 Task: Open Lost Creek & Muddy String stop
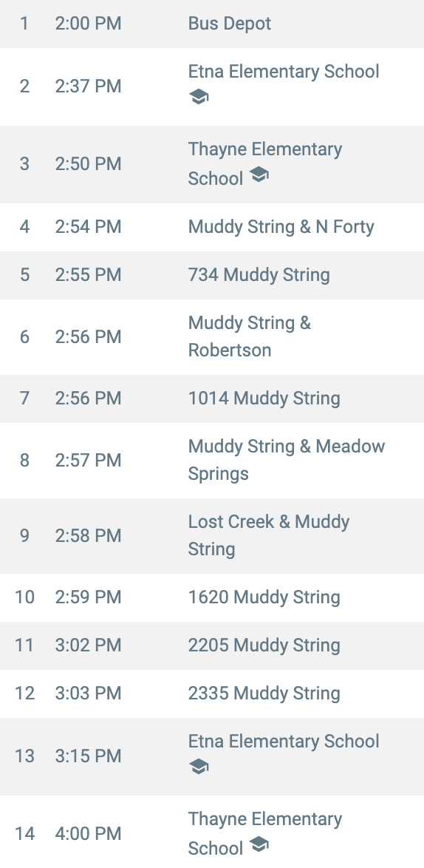point(212,535)
